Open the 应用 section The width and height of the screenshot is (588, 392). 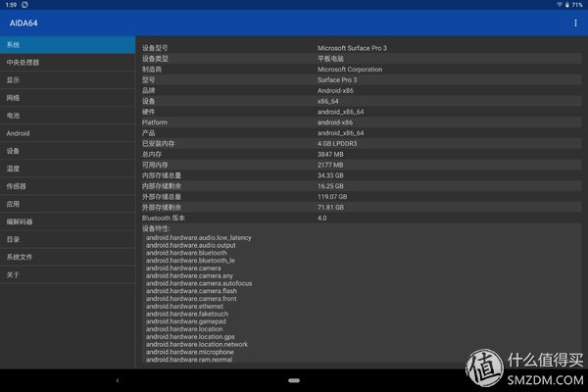(68, 204)
